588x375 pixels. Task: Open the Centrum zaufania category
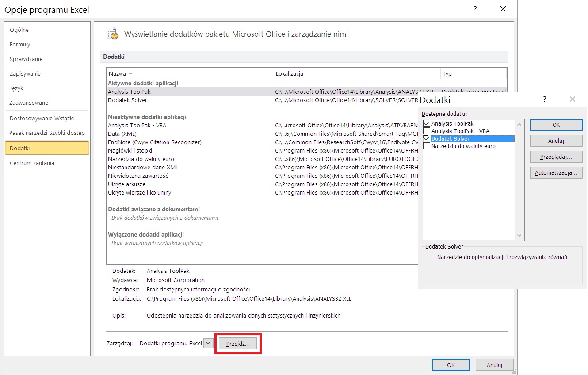(47, 163)
